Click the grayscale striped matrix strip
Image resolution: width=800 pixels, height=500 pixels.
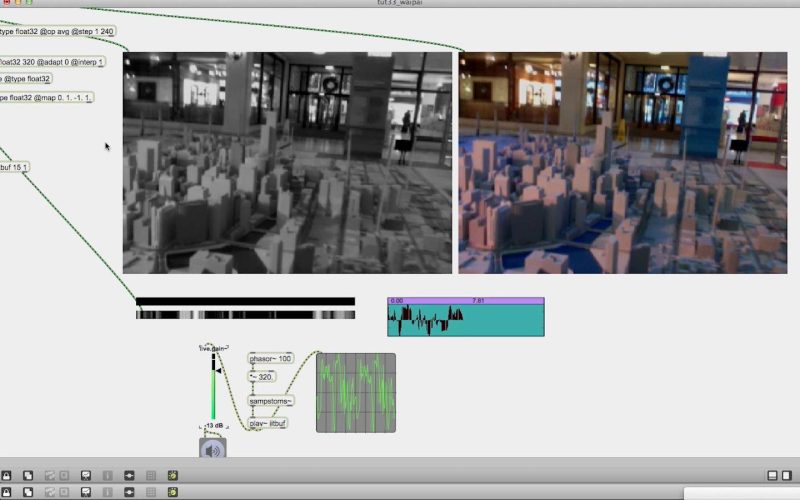point(245,315)
